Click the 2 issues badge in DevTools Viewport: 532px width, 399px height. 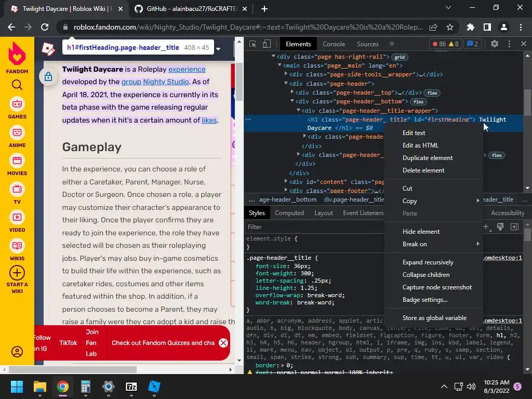point(473,44)
